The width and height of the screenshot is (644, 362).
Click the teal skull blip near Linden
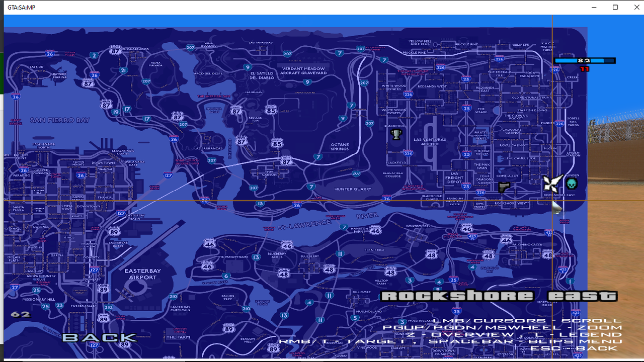tap(571, 184)
